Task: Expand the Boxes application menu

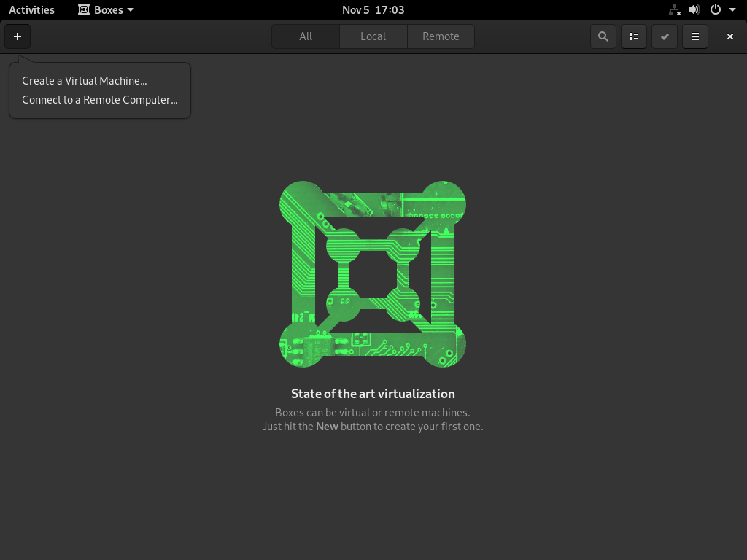Action: 106,10
